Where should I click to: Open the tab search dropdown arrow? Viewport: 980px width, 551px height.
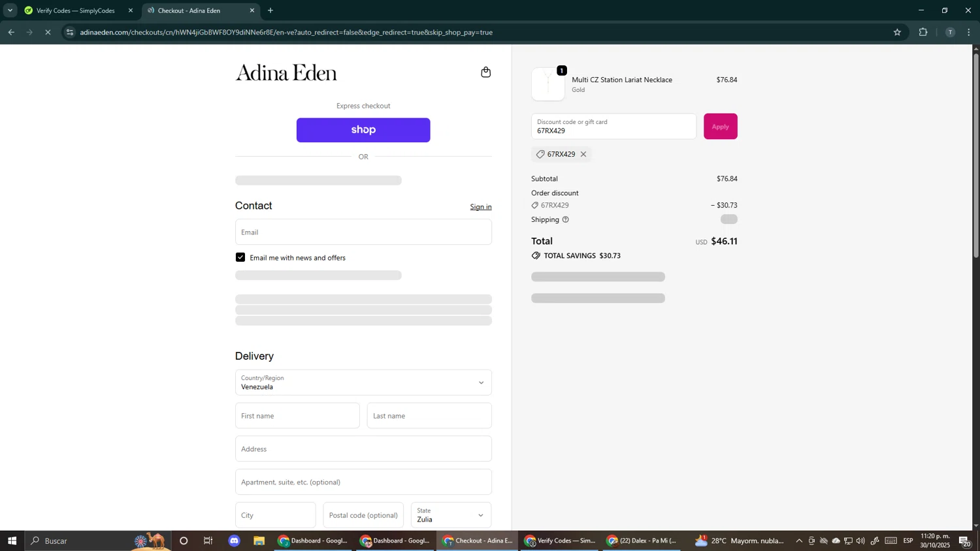click(x=10, y=10)
